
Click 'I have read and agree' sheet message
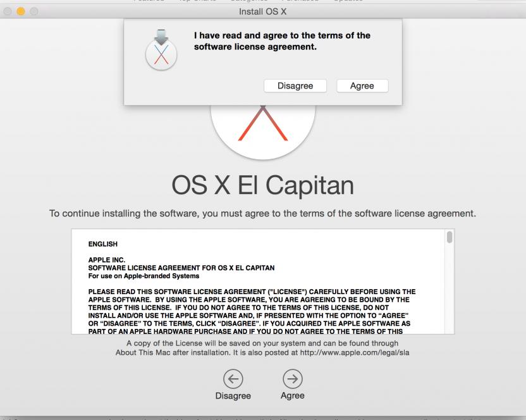[282, 41]
